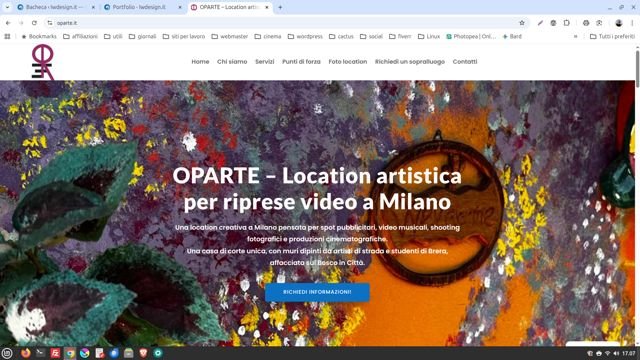Click the browser back arrow

[8, 23]
